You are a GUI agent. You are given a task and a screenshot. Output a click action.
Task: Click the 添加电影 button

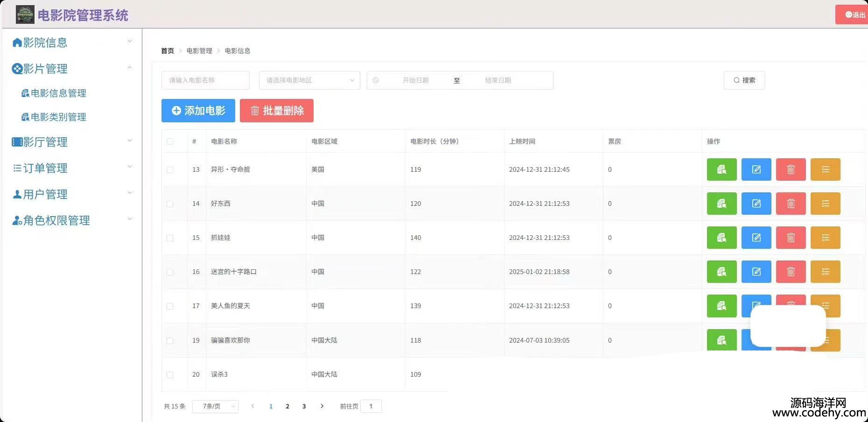[x=198, y=111]
